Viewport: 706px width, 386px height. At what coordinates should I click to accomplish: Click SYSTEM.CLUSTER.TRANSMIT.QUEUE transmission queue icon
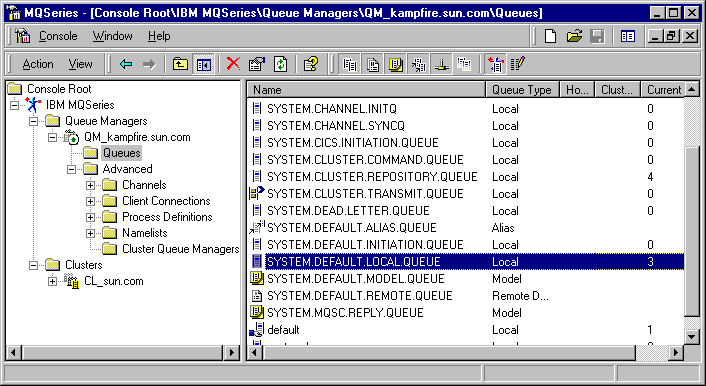[257, 194]
